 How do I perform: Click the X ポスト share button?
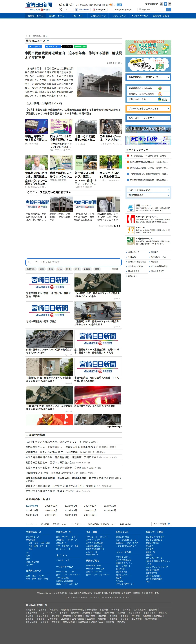point(67,46)
